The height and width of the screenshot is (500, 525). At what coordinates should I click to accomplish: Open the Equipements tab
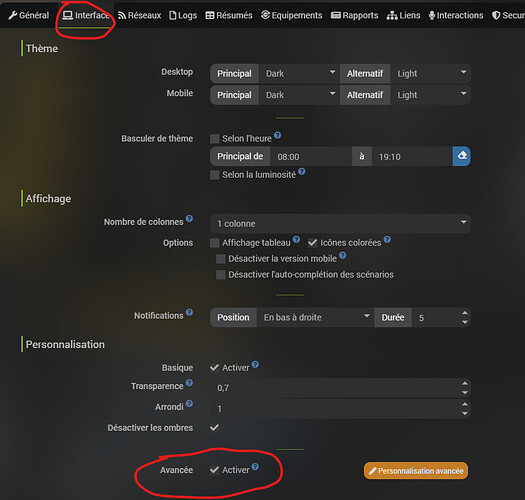pos(292,15)
